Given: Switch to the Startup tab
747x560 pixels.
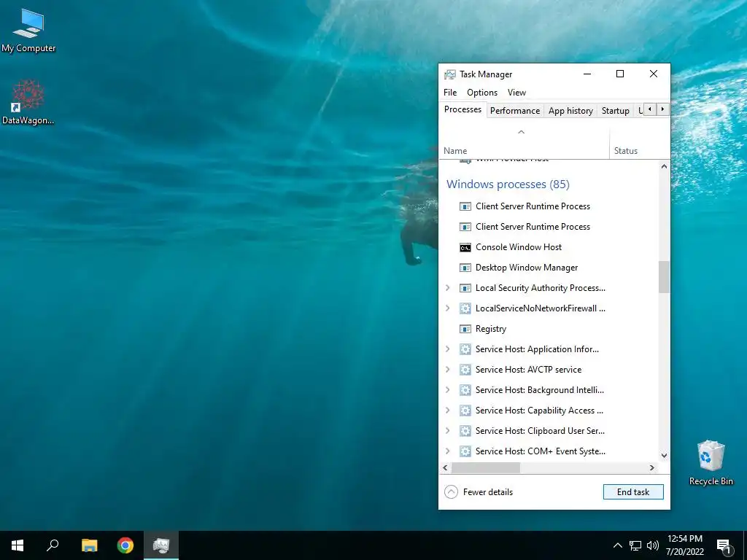Looking at the screenshot, I should (x=616, y=111).
